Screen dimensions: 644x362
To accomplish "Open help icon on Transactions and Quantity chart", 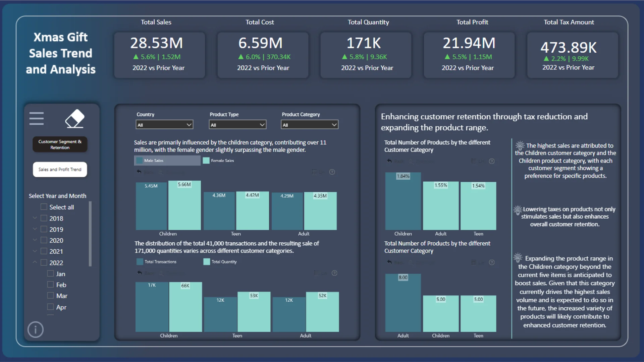I will (x=334, y=273).
